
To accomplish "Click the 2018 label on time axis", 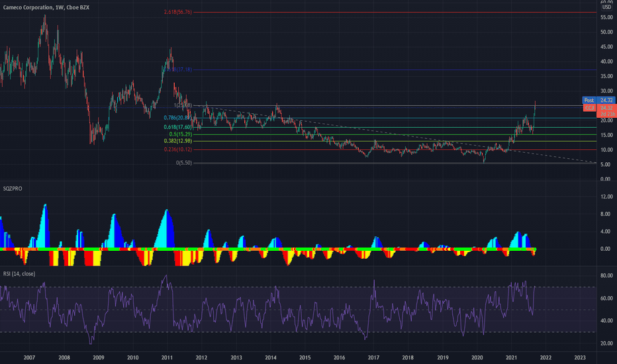I will click(x=408, y=357).
